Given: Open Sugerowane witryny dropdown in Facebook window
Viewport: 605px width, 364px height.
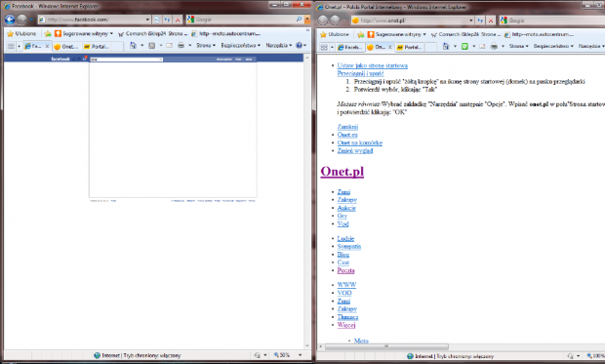Looking at the screenshot, I should coord(111,33).
